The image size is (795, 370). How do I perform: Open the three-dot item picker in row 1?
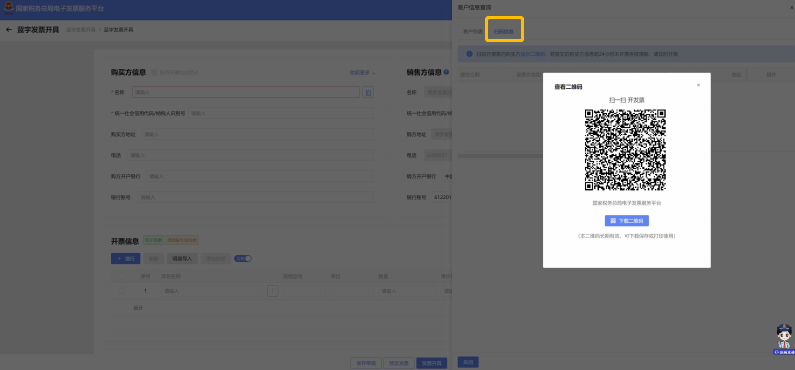pos(273,291)
